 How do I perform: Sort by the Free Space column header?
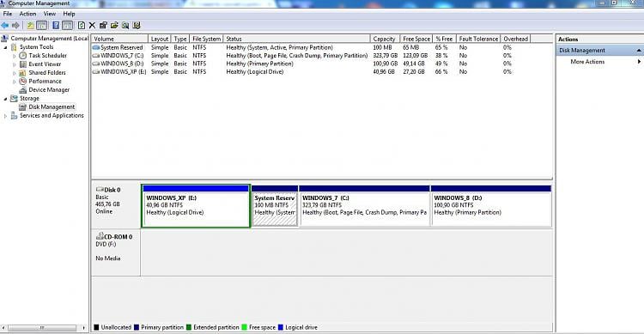pyautogui.click(x=416, y=39)
